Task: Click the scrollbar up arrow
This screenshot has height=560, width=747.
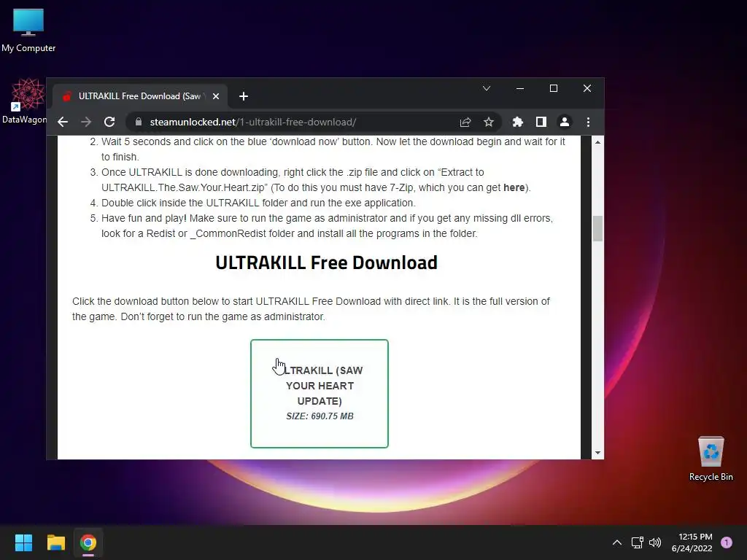Action: pos(597,142)
